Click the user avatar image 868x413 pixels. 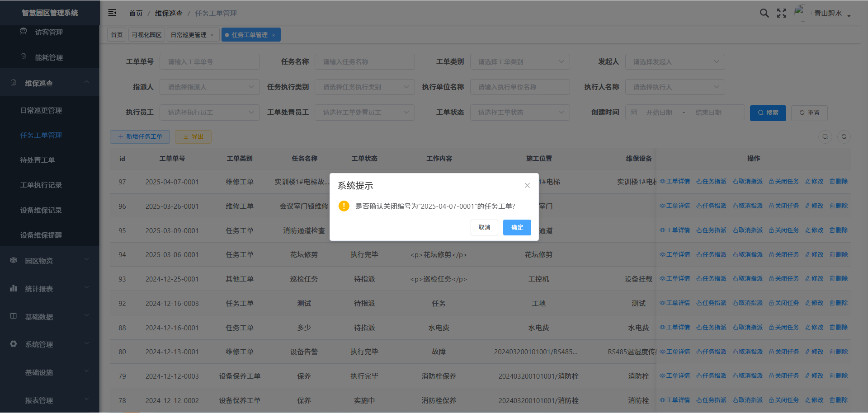click(x=800, y=12)
